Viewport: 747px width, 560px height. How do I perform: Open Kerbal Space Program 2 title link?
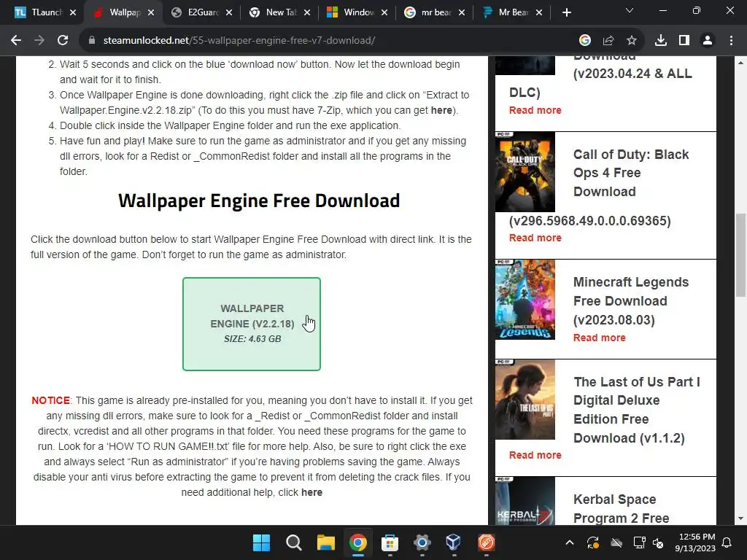tap(622, 508)
